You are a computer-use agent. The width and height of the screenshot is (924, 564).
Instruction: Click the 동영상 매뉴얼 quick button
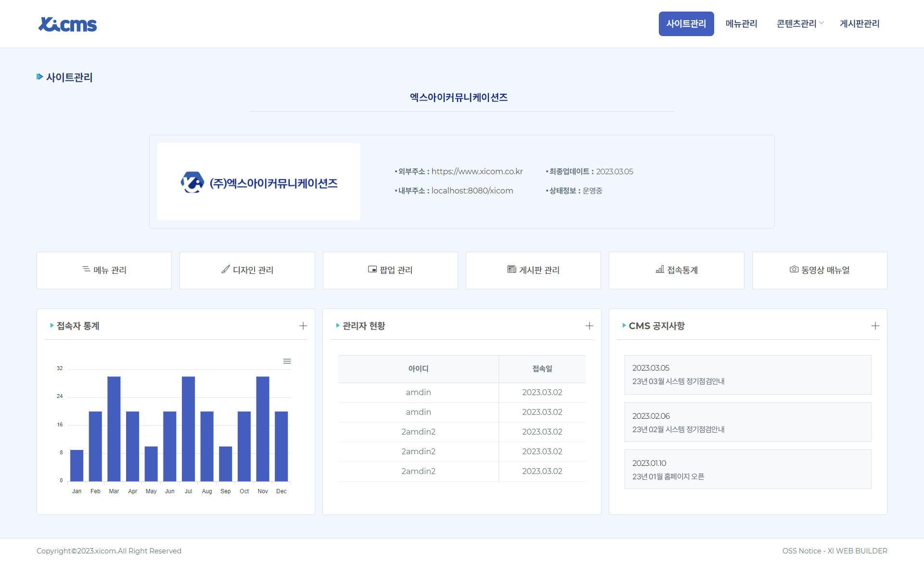tap(819, 270)
